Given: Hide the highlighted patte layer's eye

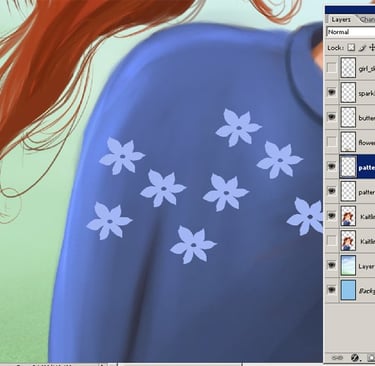Looking at the screenshot, I should click(332, 166).
